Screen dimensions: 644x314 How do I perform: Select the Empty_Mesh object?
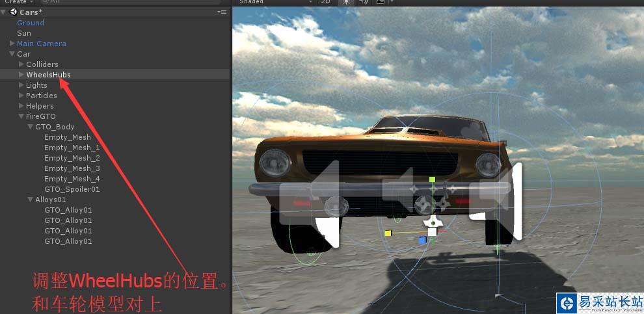pos(68,137)
